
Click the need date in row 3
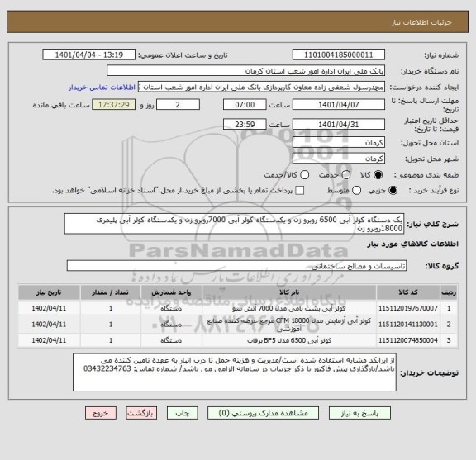click(x=49, y=340)
